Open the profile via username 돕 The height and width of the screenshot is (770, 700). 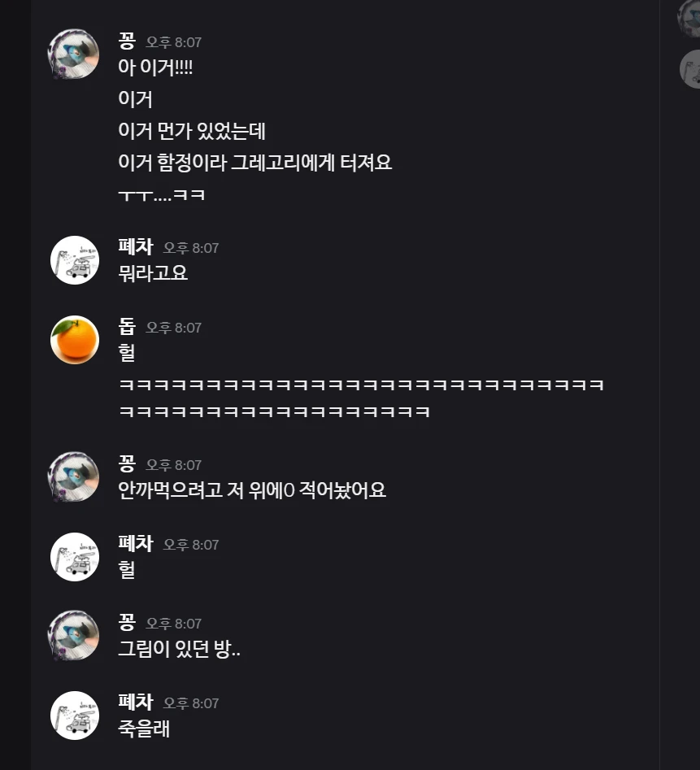click(x=126, y=327)
